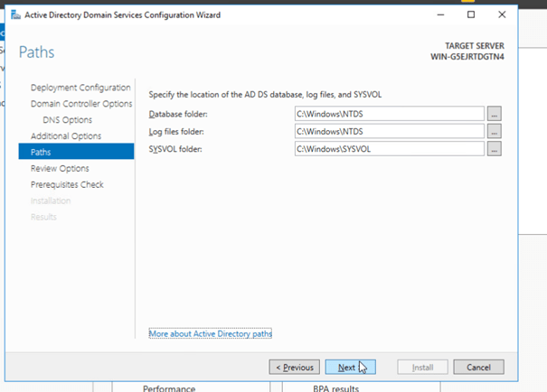
Task: Jump to Review Options page
Action: (x=60, y=169)
